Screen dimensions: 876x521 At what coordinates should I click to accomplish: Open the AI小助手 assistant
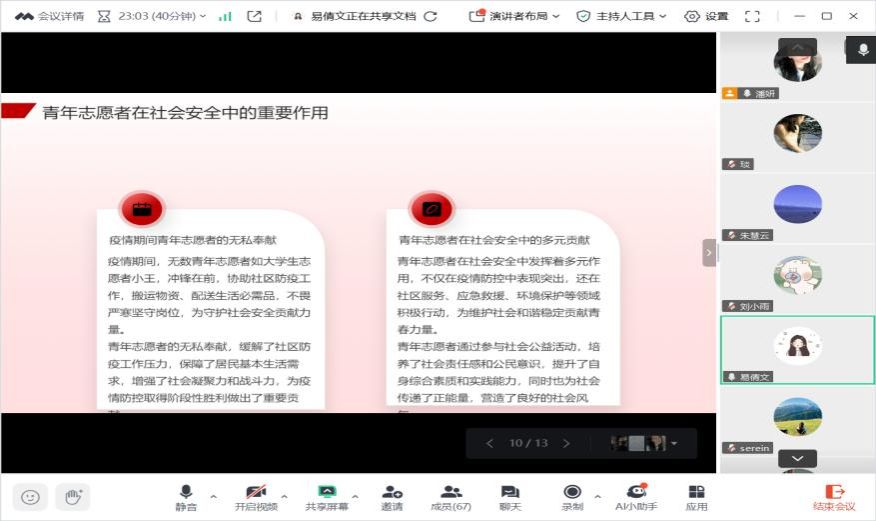(636, 497)
